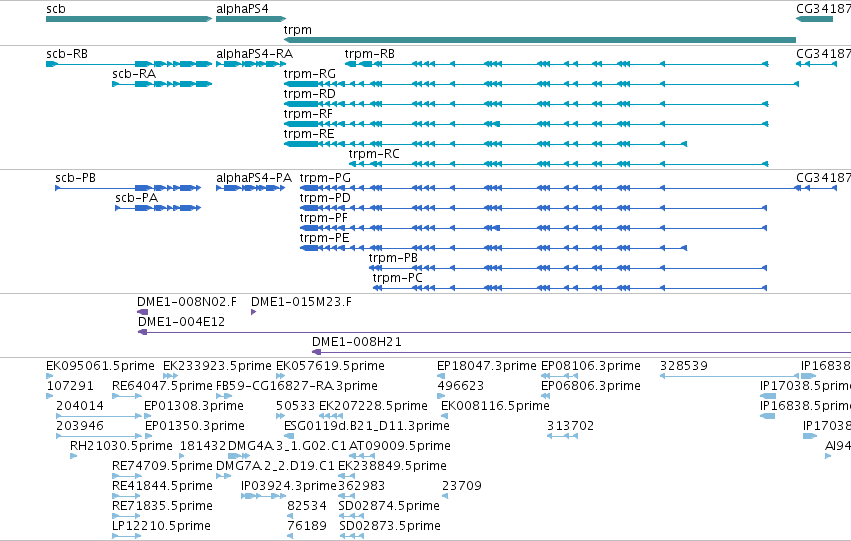Select the 107291 feature label

pyautogui.click(x=70, y=386)
